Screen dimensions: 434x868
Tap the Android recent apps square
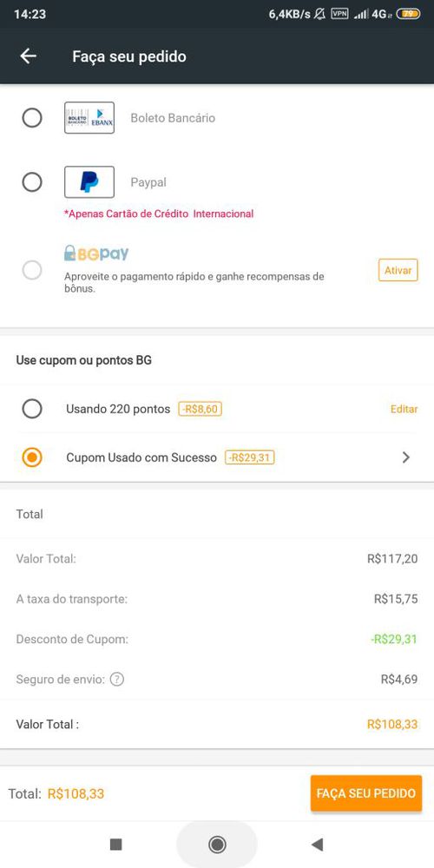pyautogui.click(x=115, y=845)
